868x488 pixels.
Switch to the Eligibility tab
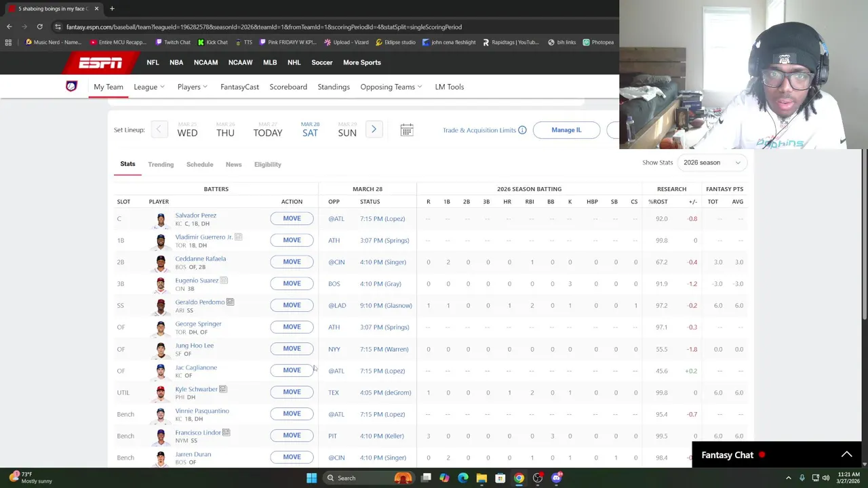click(x=267, y=164)
